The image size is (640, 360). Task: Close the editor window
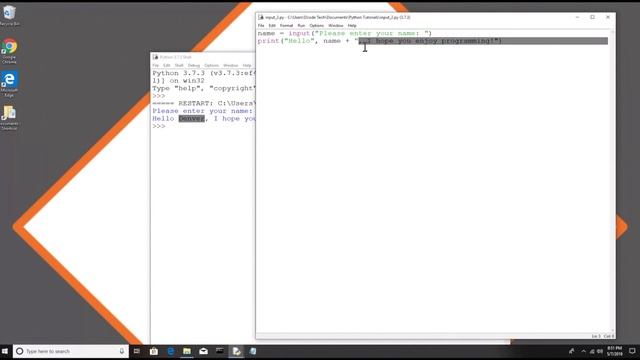(x=608, y=17)
